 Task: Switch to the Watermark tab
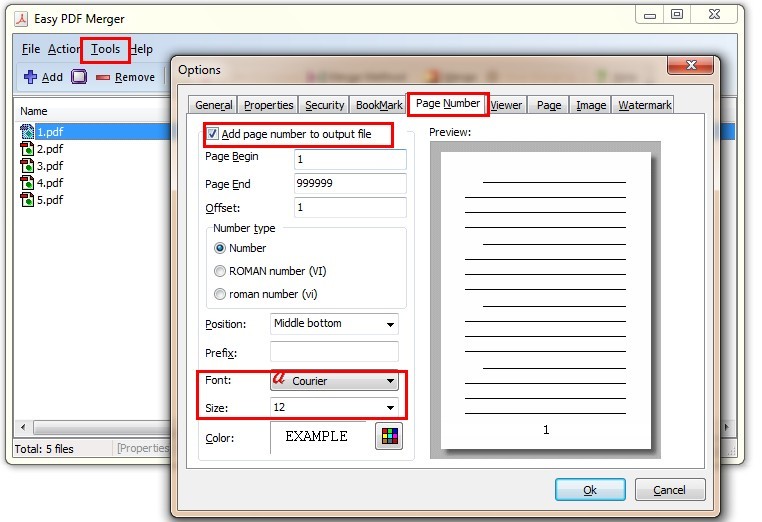point(644,105)
